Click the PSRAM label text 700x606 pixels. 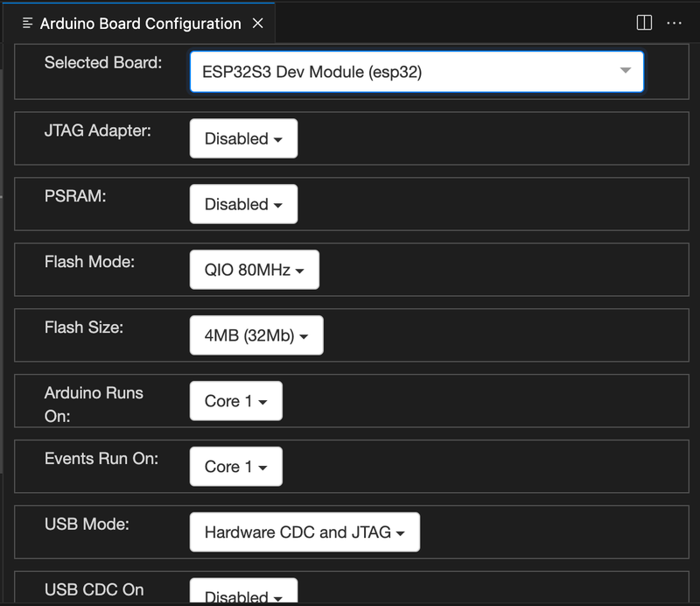(75, 196)
